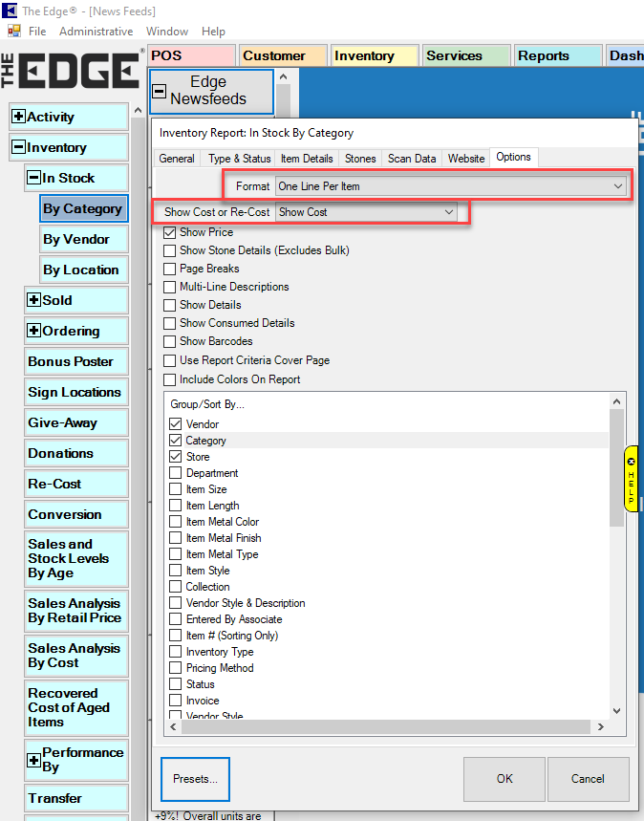Collapse the Inventory section minus icon

tap(18, 147)
